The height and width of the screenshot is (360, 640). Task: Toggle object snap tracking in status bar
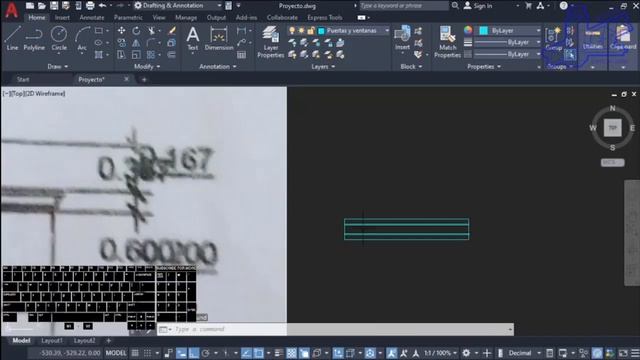(x=246, y=353)
